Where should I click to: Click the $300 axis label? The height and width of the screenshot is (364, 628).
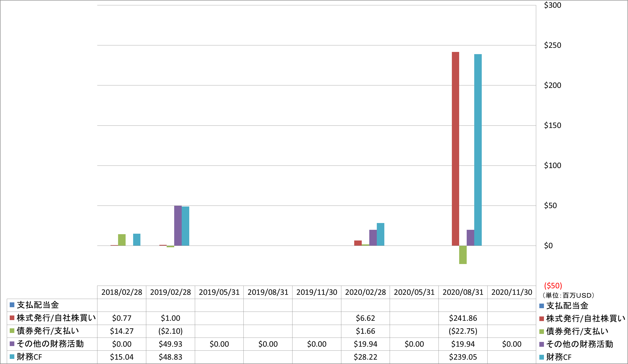pos(552,5)
